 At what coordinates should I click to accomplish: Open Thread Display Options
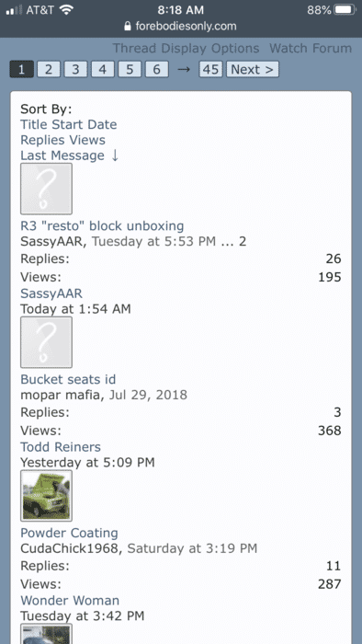click(187, 49)
